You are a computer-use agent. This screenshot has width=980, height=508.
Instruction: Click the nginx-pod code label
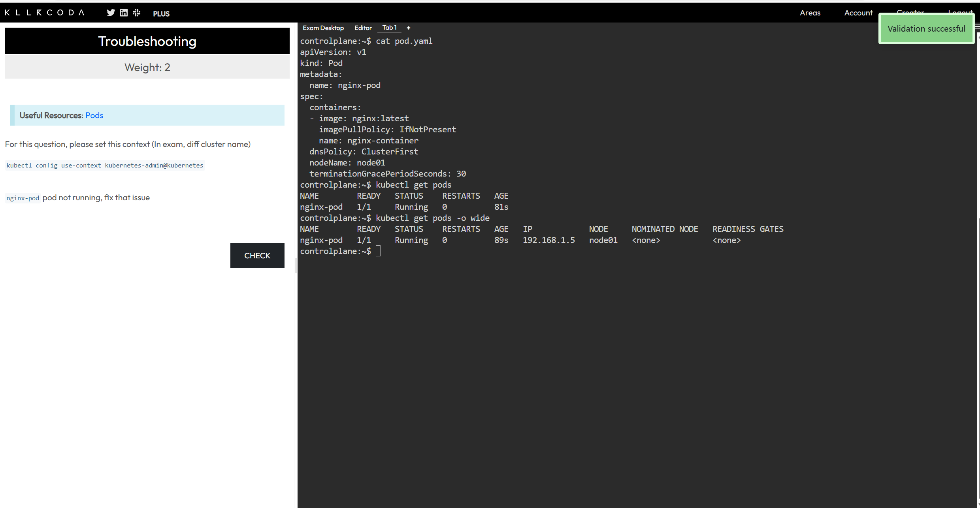pos(23,198)
